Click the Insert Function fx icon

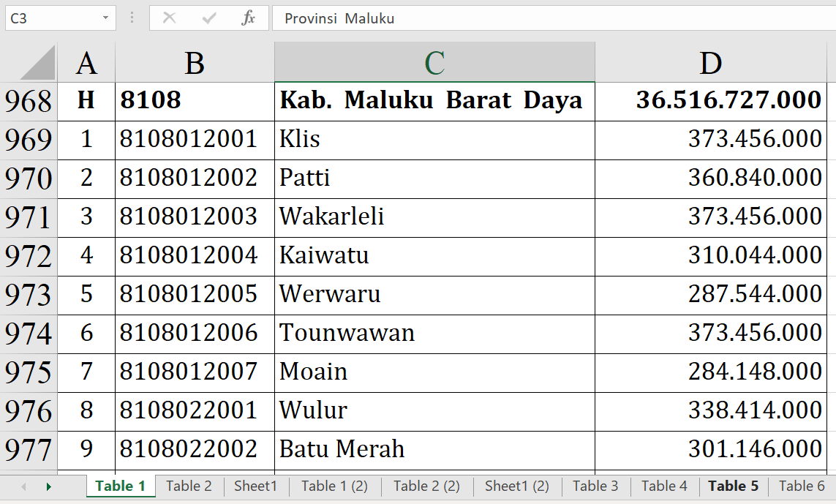click(x=248, y=18)
